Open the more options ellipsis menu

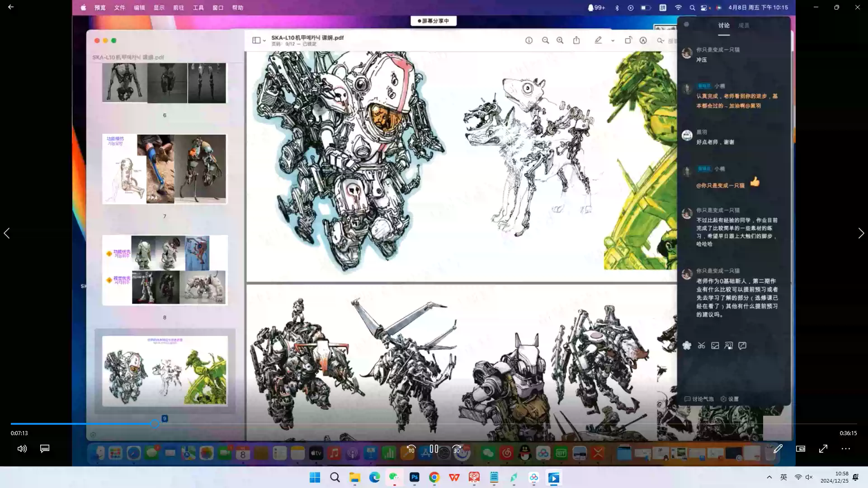coord(846,449)
